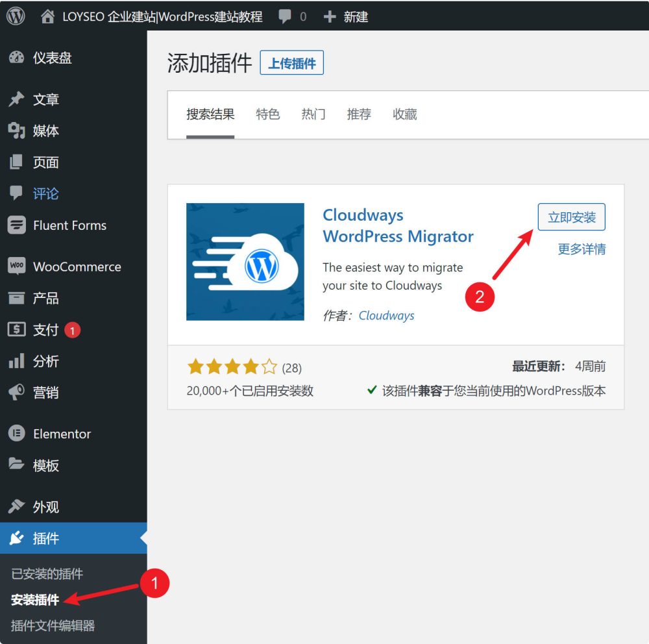Click the 最近更新: 4周前 text

point(559,366)
